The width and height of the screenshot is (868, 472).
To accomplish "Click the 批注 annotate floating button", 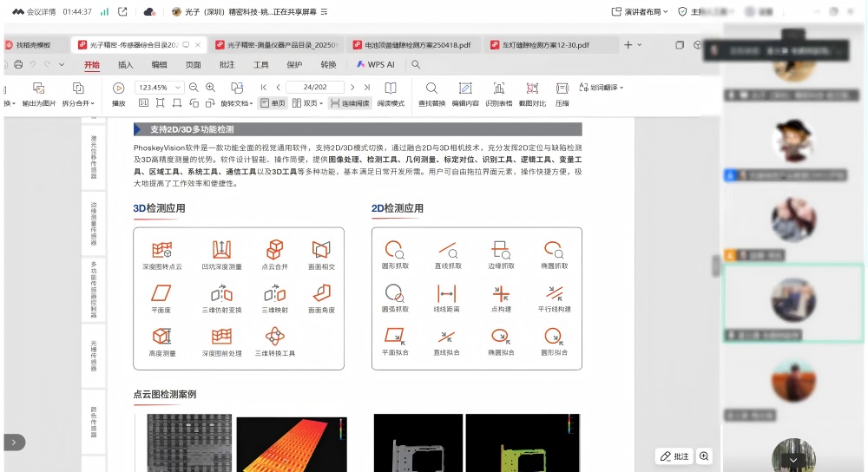I will coord(674,456).
